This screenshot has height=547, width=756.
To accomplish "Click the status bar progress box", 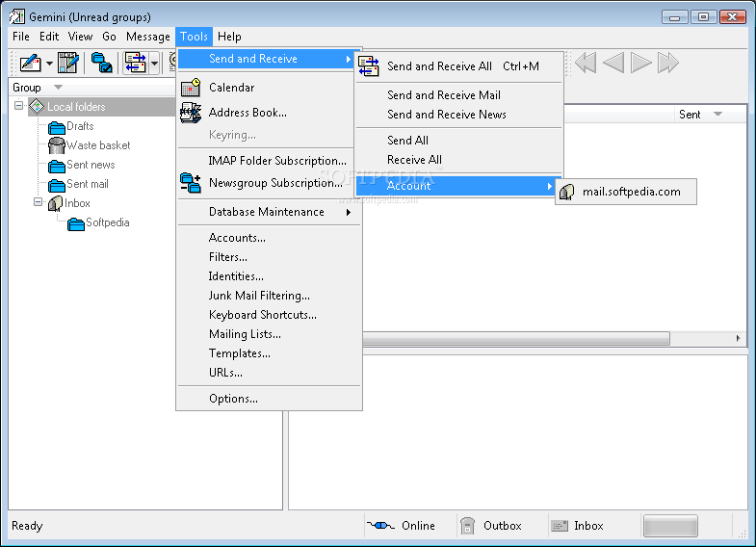I will point(670,526).
